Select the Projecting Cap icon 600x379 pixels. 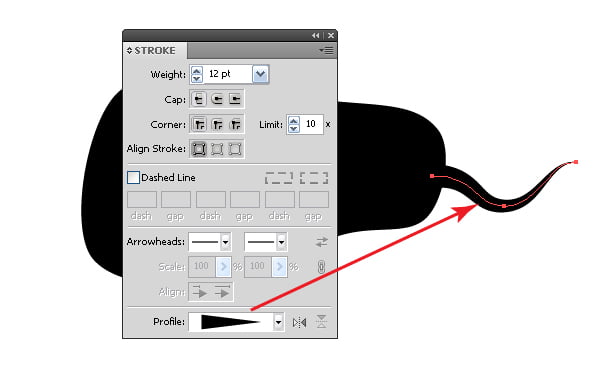point(235,100)
